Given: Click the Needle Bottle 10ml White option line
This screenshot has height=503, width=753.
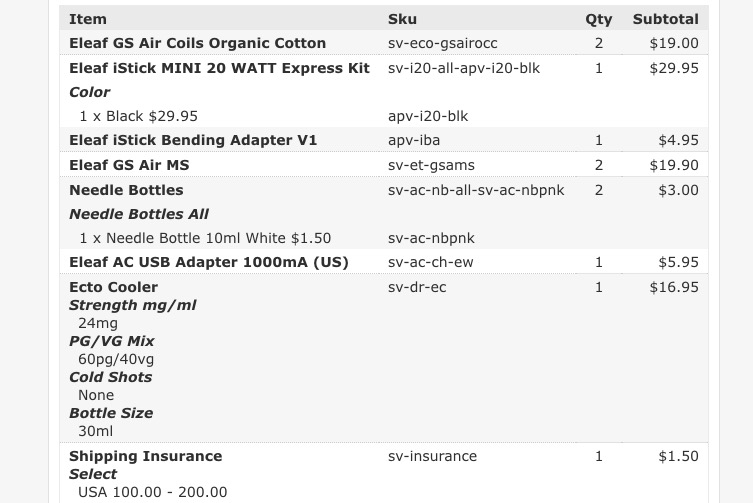Looking at the screenshot, I should (x=205, y=238).
